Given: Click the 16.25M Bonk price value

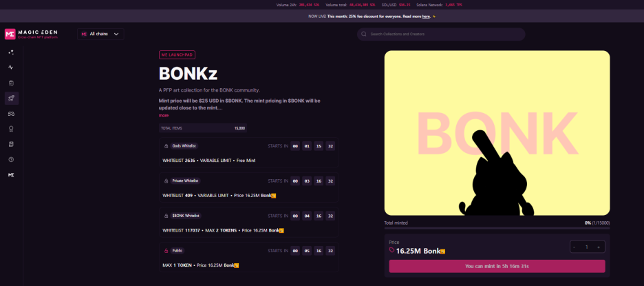Looking at the screenshot, I should [420, 251].
